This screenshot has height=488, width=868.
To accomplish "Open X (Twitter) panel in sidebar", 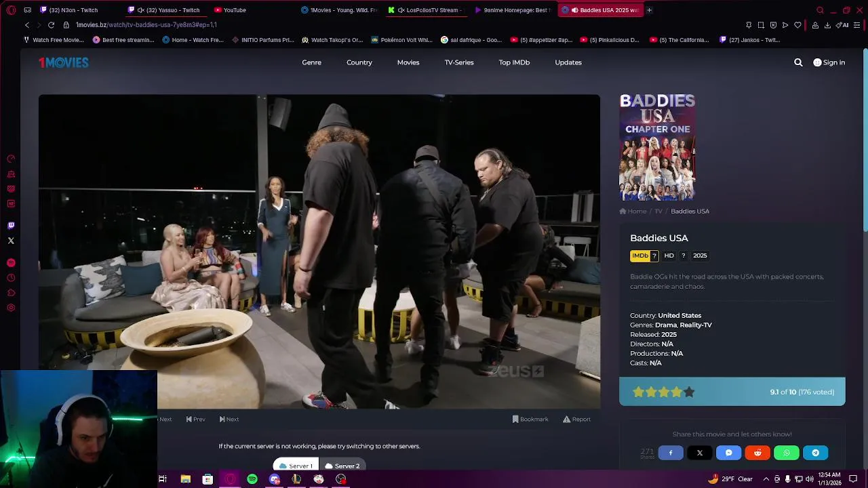I will tap(11, 241).
